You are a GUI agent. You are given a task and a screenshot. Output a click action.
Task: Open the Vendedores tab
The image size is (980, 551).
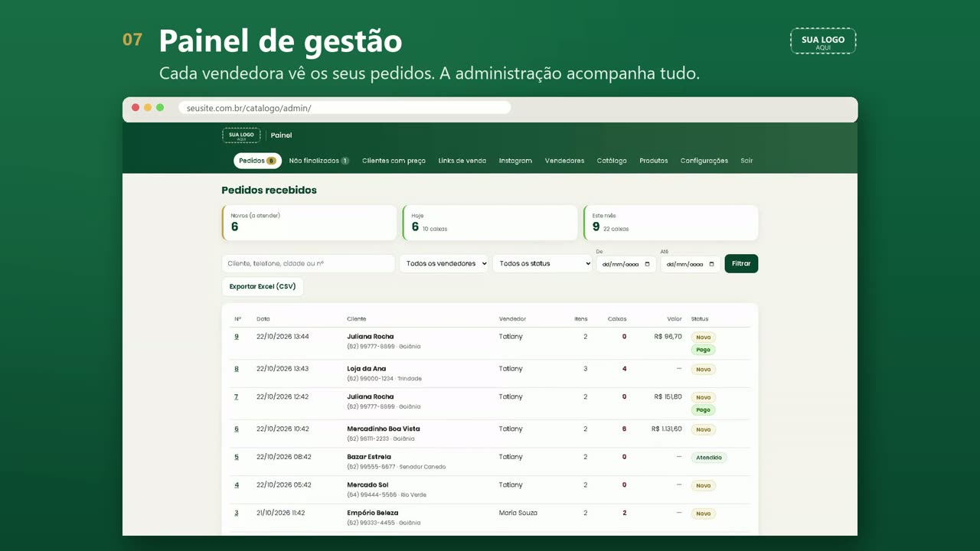[564, 161]
